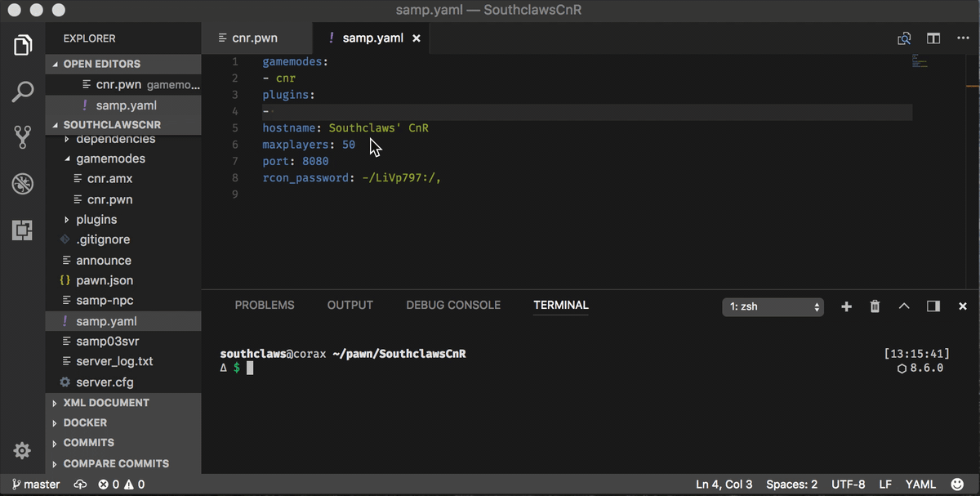This screenshot has width=980, height=496.
Task: Open the samp-npc file
Action: coord(123,301)
